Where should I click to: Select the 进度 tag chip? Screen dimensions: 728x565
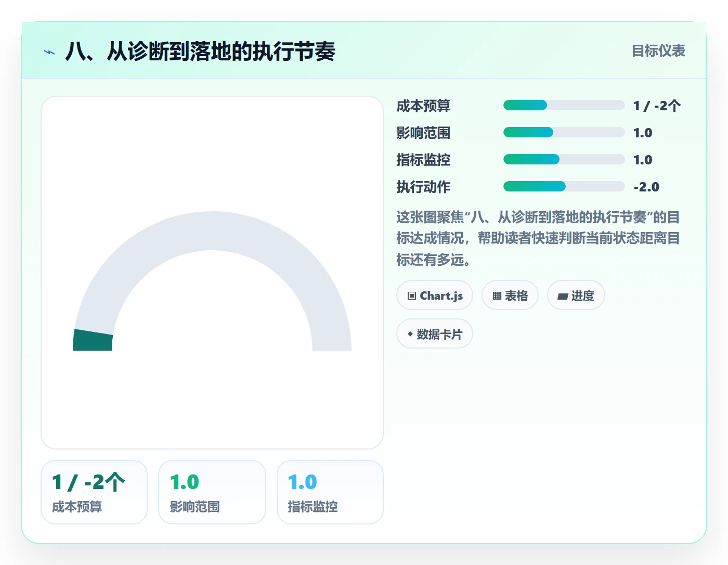click(576, 296)
